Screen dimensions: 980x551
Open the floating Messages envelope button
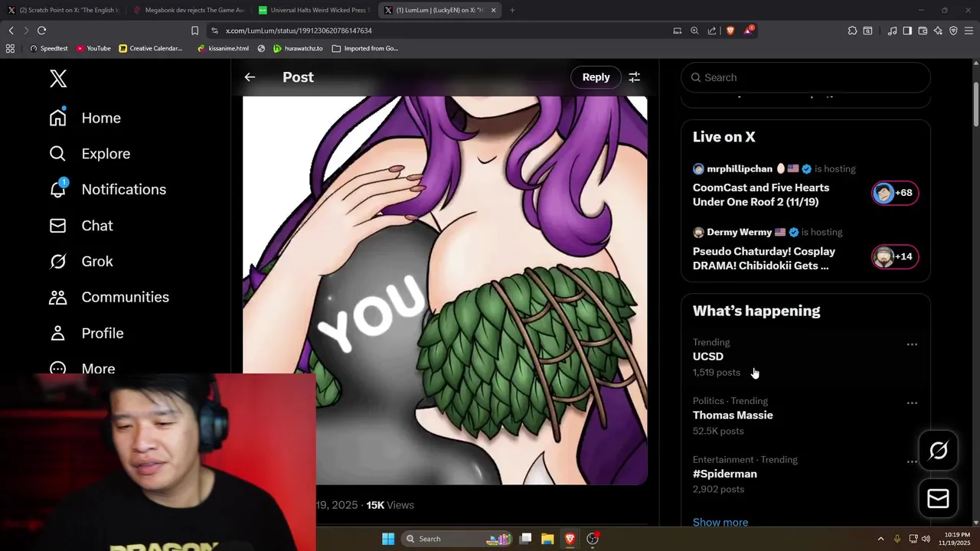pos(939,498)
